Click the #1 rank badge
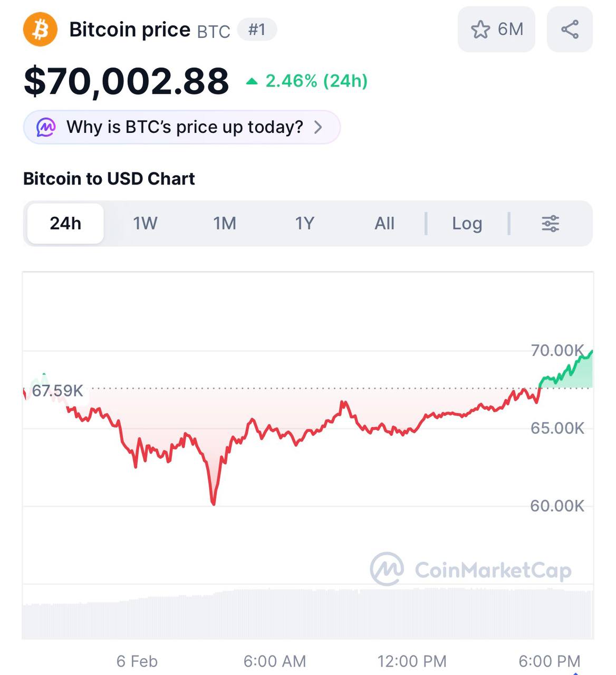 [257, 30]
